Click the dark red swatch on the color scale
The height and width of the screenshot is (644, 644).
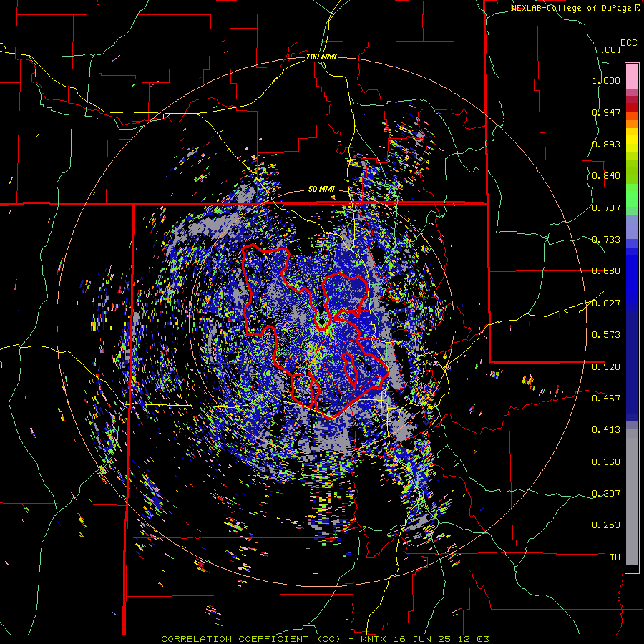632,107
